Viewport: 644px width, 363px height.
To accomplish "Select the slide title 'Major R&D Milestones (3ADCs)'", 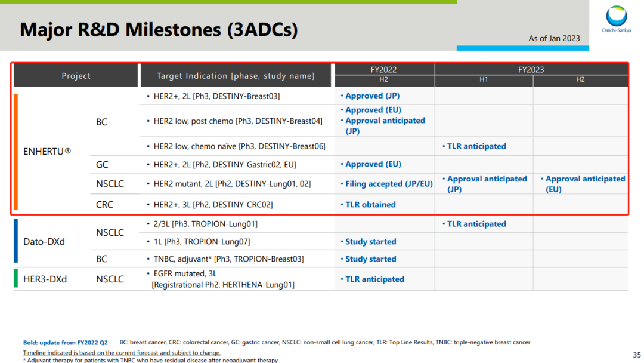I will pyautogui.click(x=159, y=30).
